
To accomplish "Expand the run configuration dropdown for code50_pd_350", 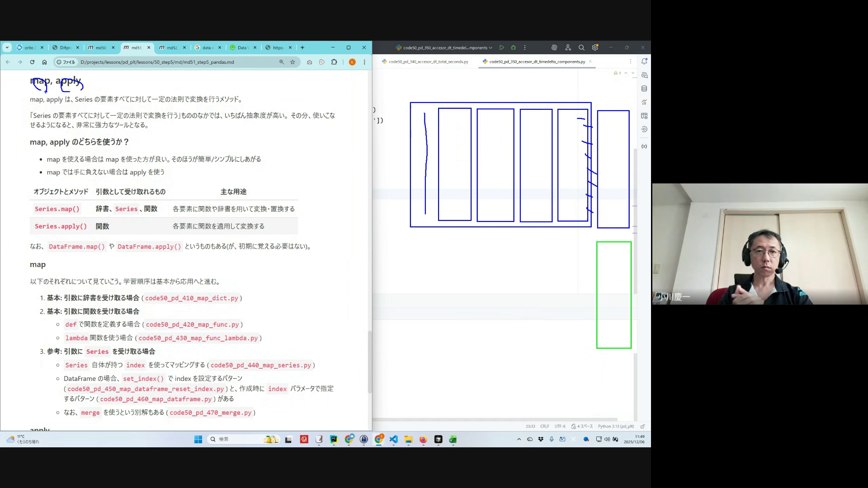I will (490, 47).
